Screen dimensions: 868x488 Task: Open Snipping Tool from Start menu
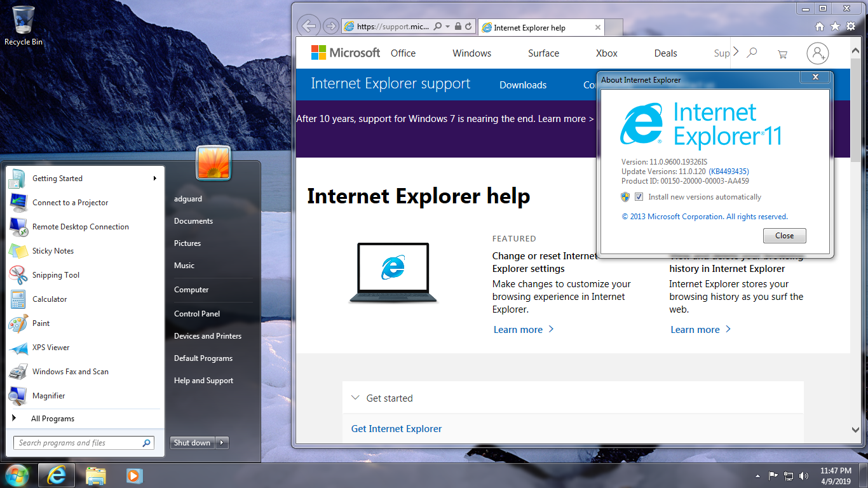coord(85,275)
